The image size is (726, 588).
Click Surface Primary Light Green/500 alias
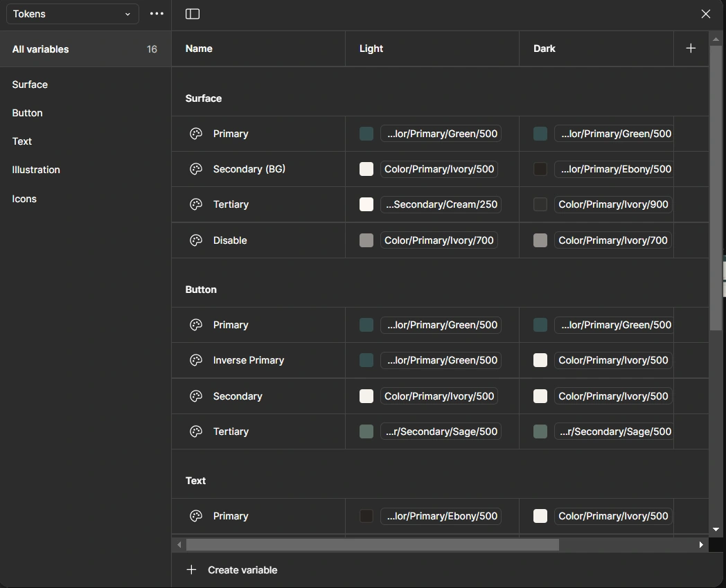[x=441, y=134]
